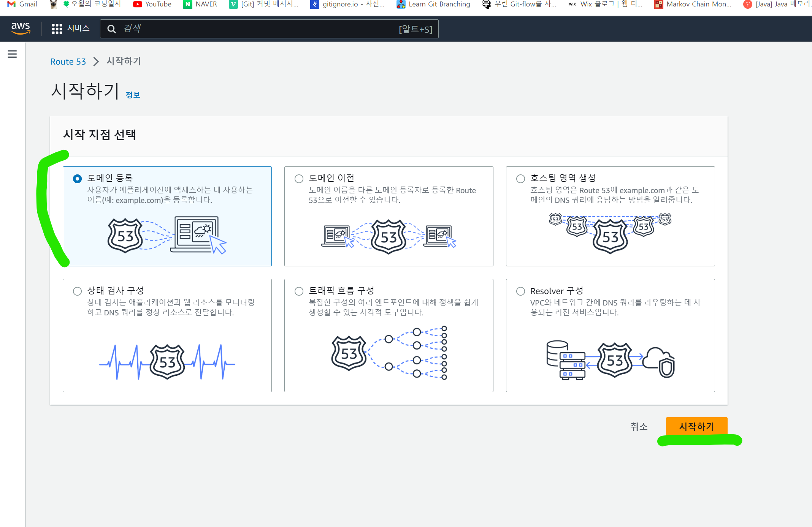Open the gitignore.io bookmark
This screenshot has width=812, height=527.
pyautogui.click(x=347, y=4)
